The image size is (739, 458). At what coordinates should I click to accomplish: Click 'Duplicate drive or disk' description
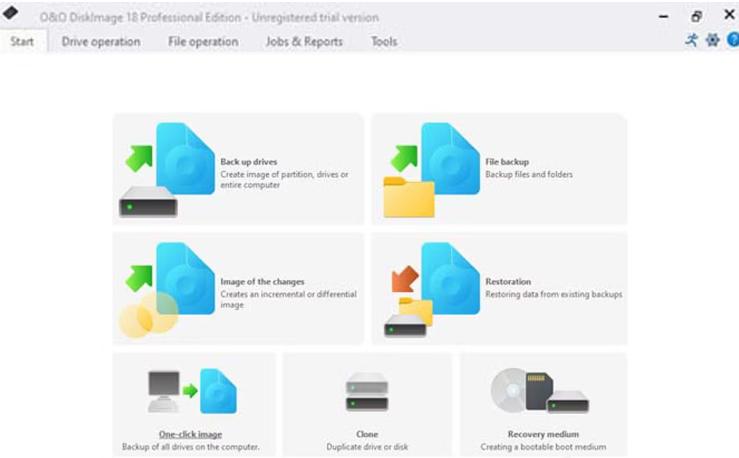click(367, 447)
